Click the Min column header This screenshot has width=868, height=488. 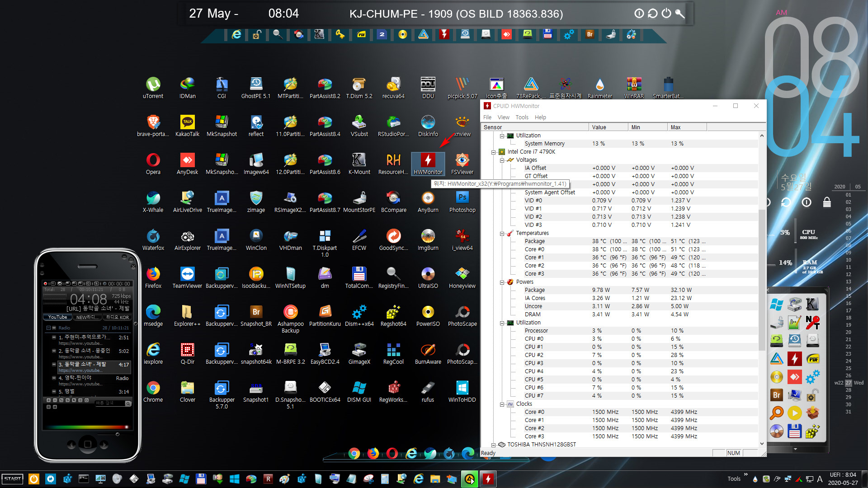pyautogui.click(x=648, y=127)
